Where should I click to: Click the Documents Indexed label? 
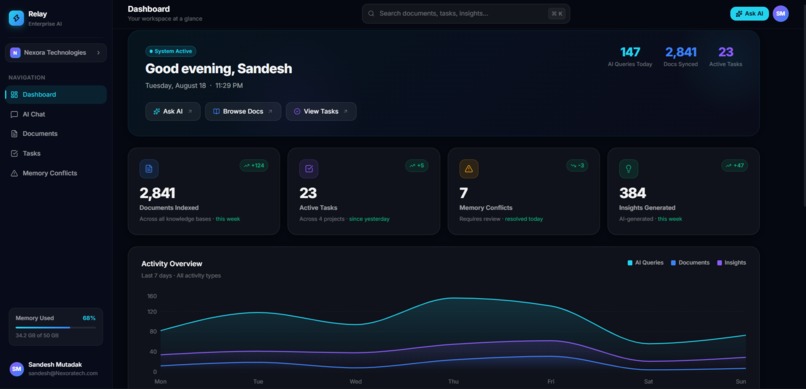click(169, 208)
